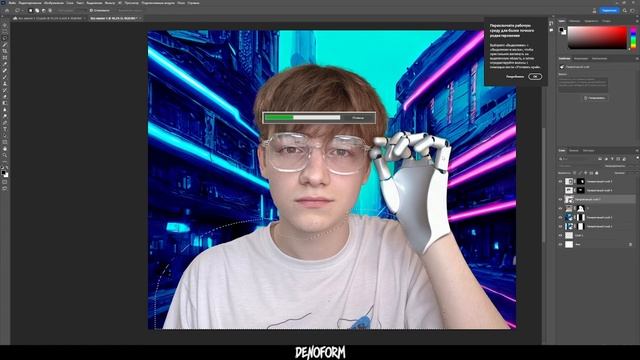Viewport: 640px width, 360px height.
Task: Switch to the Образцы tab
Action: [x=574, y=21]
